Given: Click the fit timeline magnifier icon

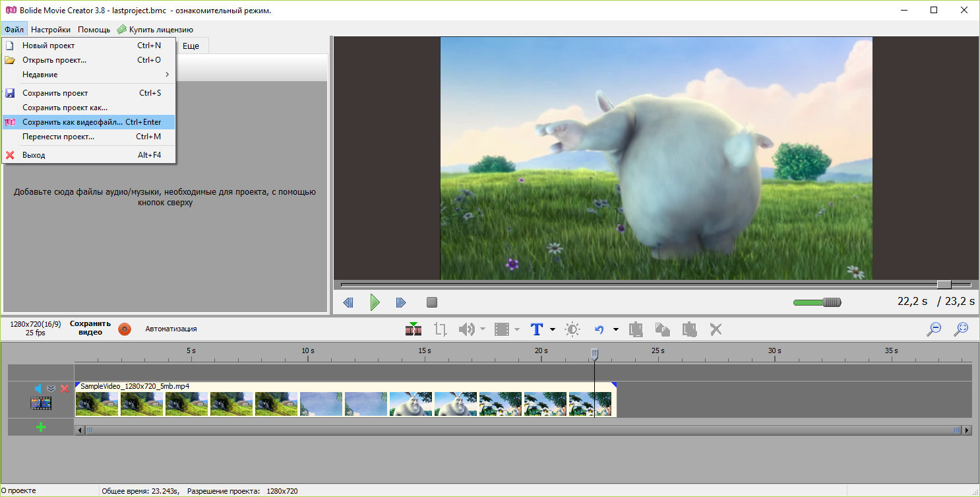Looking at the screenshot, I should [962, 329].
